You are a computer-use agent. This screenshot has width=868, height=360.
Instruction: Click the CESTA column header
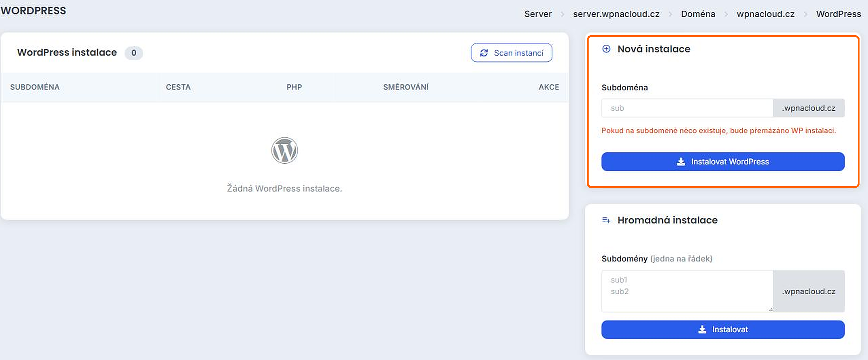coord(178,87)
